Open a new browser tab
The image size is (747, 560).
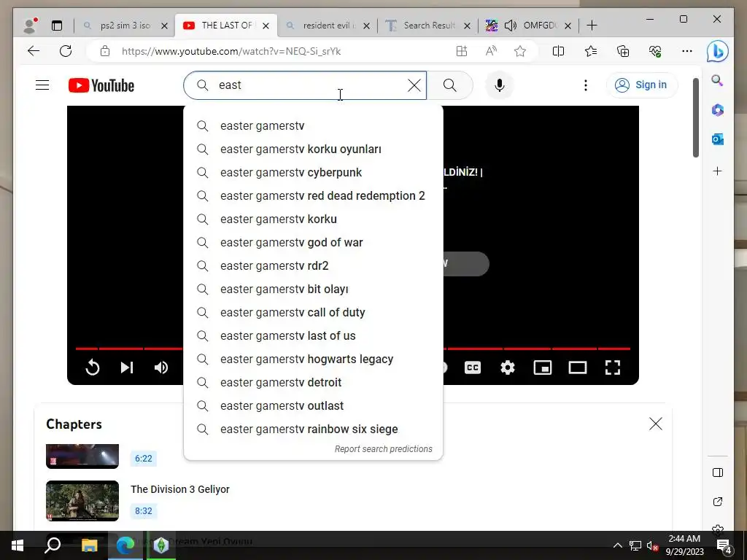[x=592, y=26]
